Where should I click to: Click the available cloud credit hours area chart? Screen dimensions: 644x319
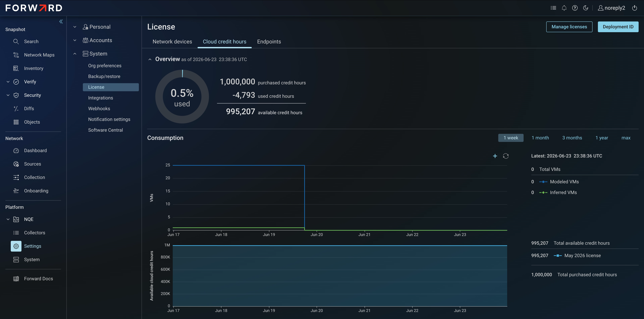340,276
